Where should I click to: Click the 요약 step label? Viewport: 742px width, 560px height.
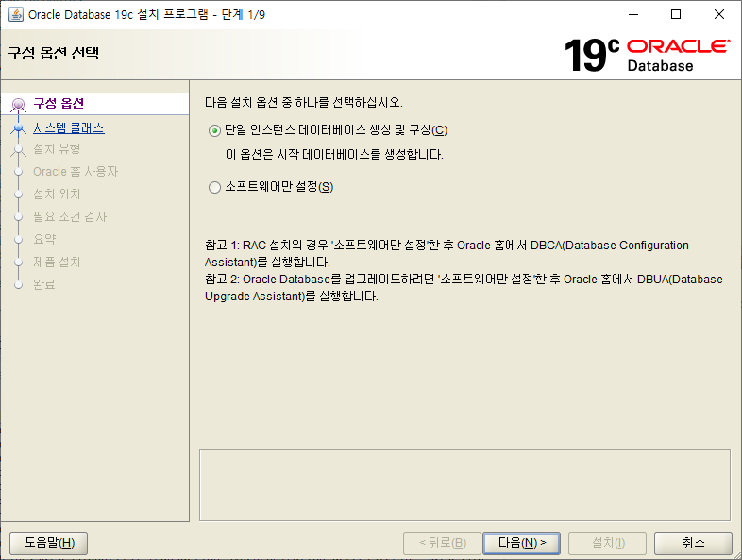tap(44, 239)
